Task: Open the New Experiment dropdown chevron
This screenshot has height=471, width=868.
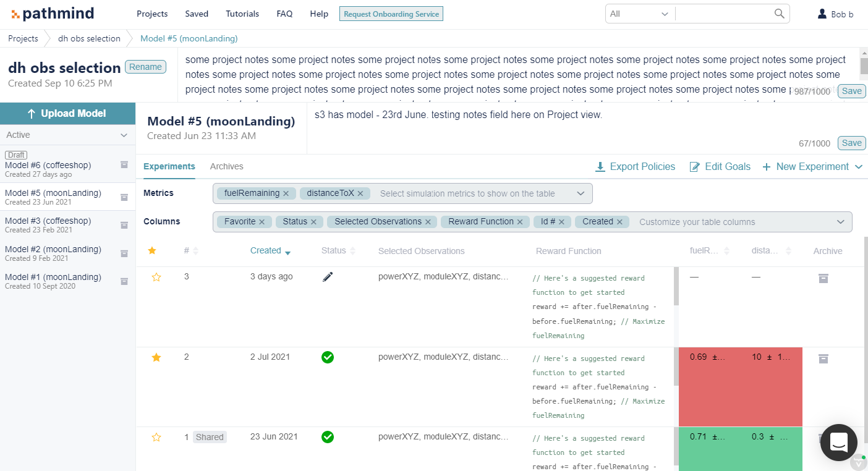Action: [x=859, y=167]
